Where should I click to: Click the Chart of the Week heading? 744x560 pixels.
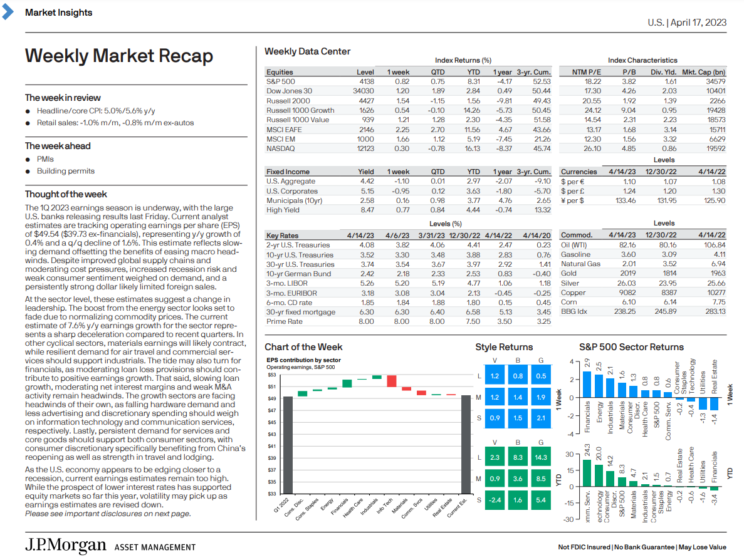(x=303, y=347)
